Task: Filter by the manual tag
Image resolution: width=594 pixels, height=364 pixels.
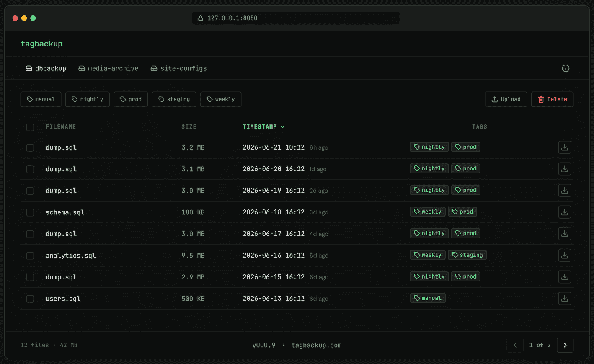Action: click(x=41, y=99)
